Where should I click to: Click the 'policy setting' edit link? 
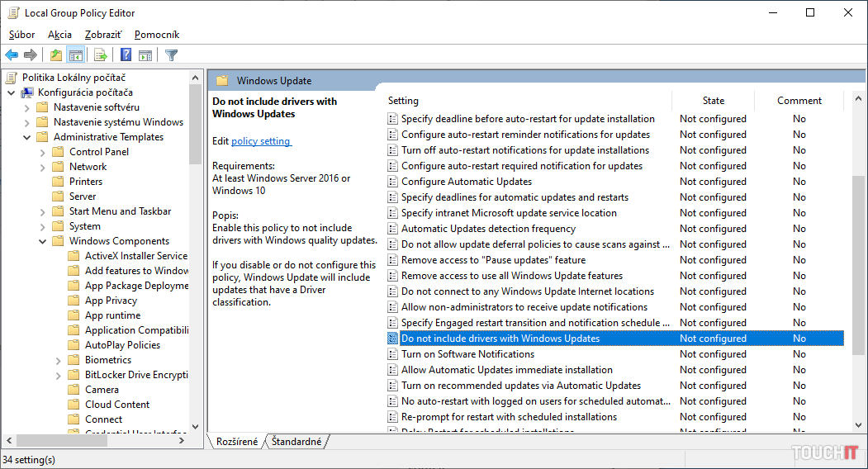click(x=261, y=141)
